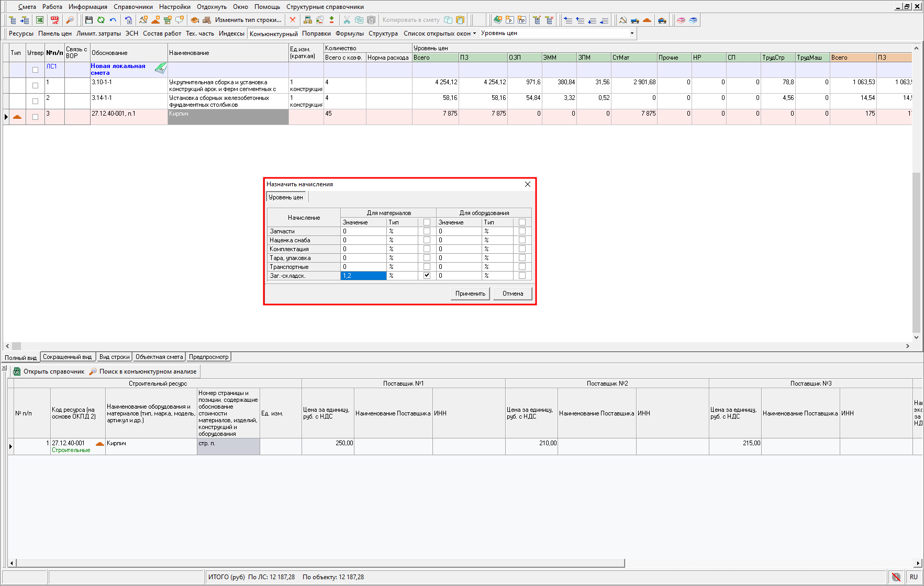Click the floppy disk save icon
Screen dimensions: 924x586
click(x=89, y=20)
